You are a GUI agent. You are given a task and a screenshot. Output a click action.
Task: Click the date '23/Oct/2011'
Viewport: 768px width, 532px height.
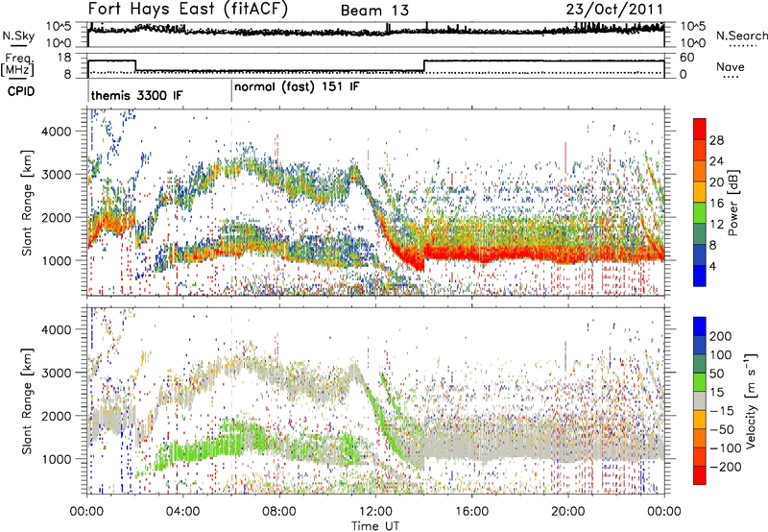pos(614,10)
